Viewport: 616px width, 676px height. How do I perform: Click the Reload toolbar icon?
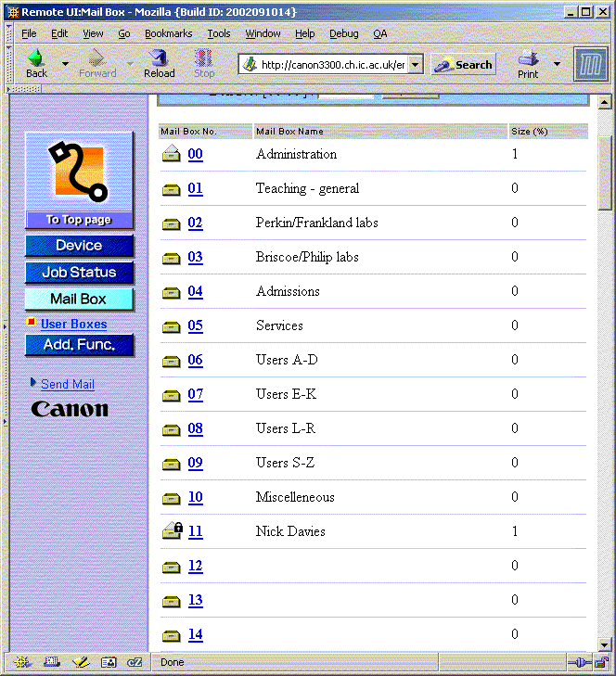point(159,62)
